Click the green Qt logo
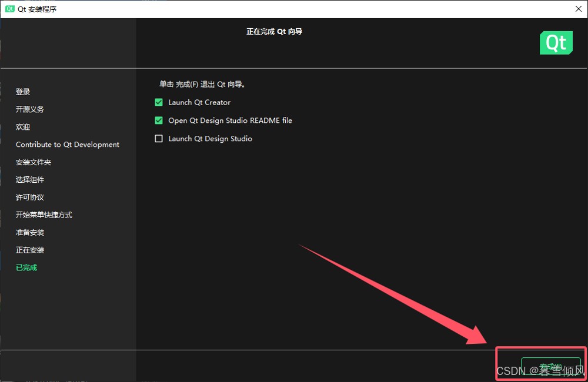The height and width of the screenshot is (382, 588). (556, 43)
